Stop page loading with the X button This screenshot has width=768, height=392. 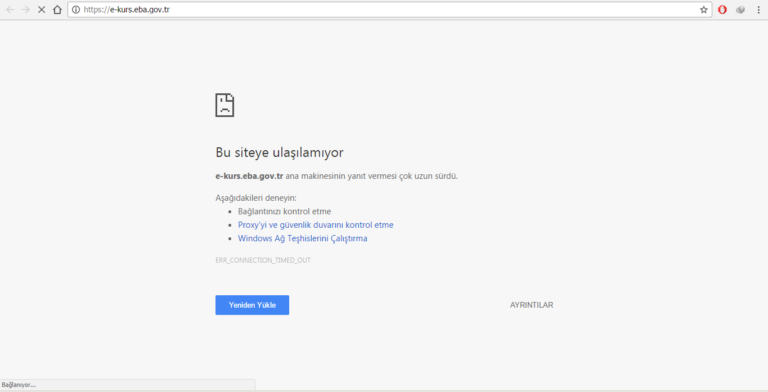coord(42,10)
